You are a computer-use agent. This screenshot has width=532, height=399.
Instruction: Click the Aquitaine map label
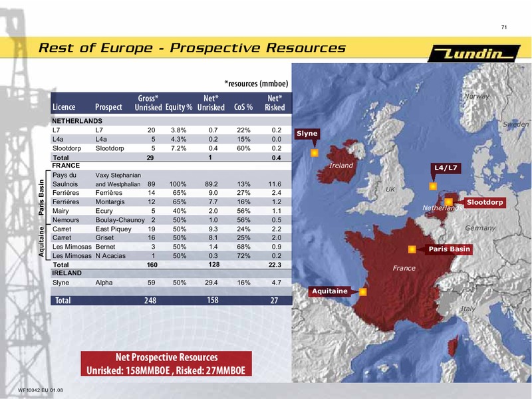(x=329, y=291)
